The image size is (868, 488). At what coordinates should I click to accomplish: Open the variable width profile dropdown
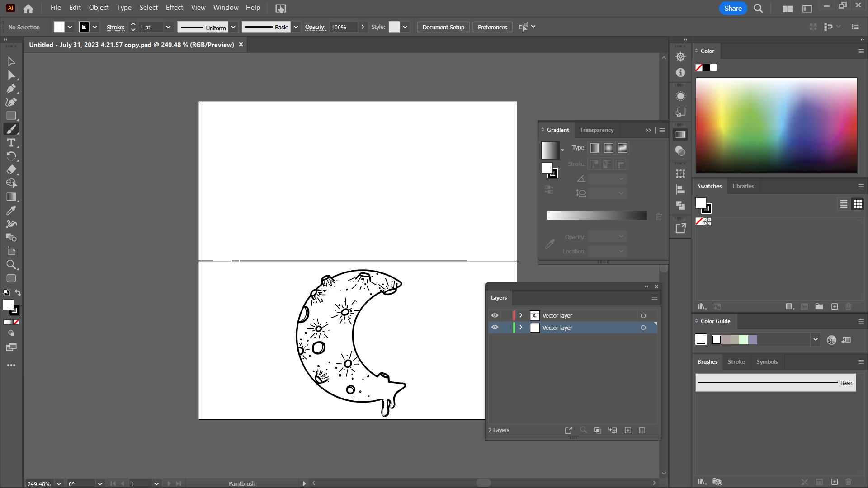tap(233, 27)
